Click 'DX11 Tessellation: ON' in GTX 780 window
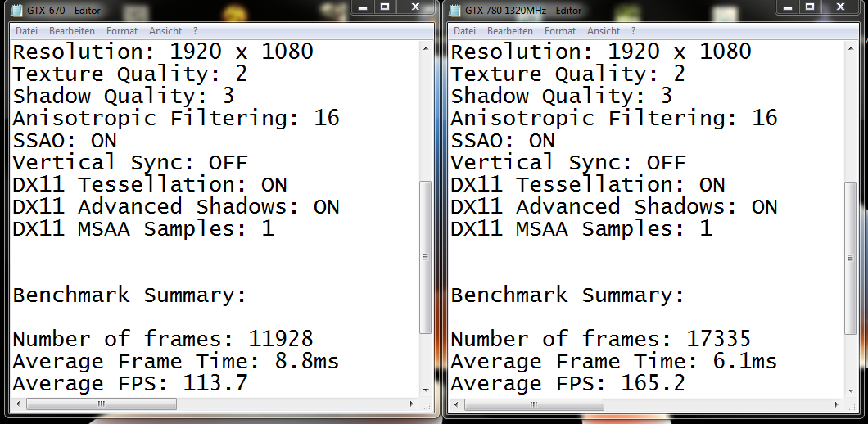Screen dimensions: 868x424 (587, 185)
